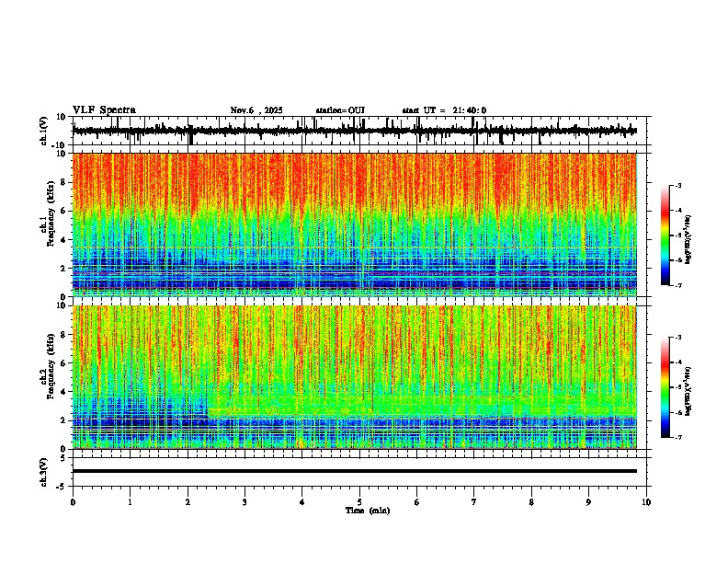Click time axis tick label "3"
The width and height of the screenshot is (728, 563).
coord(245,502)
